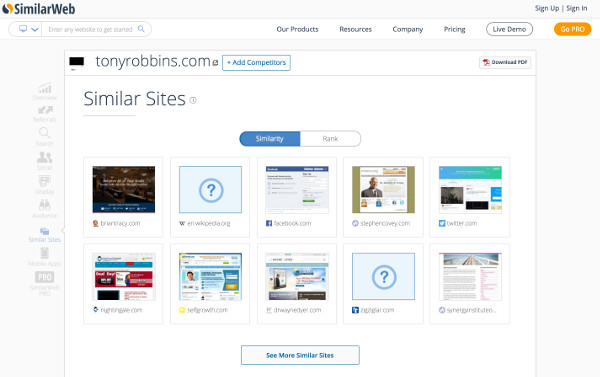The height and width of the screenshot is (377, 600).
Task: Click the tonyrobbins.com site title
Action: tap(153, 61)
